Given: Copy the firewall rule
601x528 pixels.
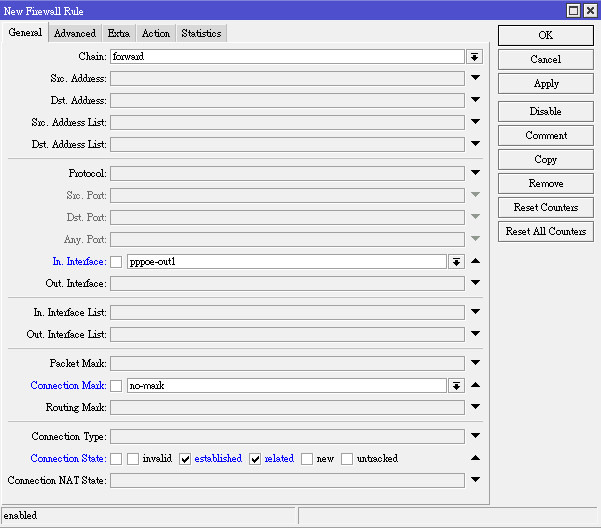Looking at the screenshot, I should click(546, 159).
